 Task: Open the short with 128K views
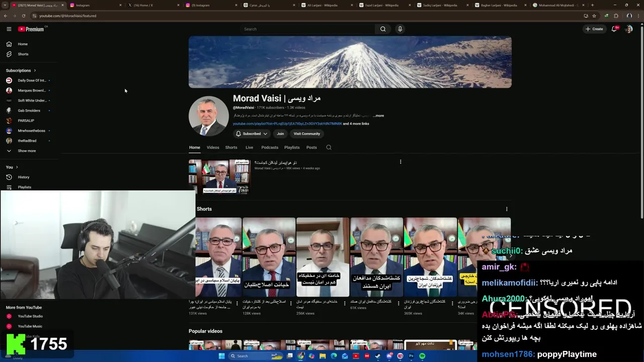pos(269,257)
